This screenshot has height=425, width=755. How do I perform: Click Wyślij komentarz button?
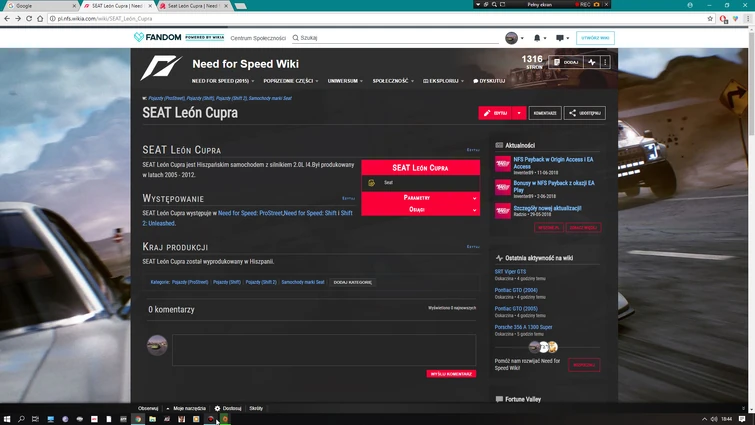[451, 374]
